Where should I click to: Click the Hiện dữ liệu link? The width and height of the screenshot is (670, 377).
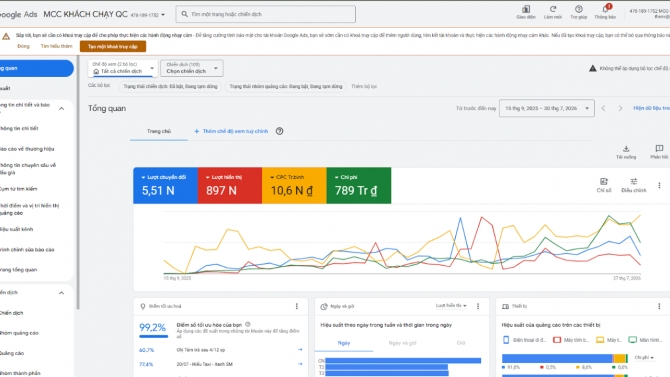(x=652, y=109)
